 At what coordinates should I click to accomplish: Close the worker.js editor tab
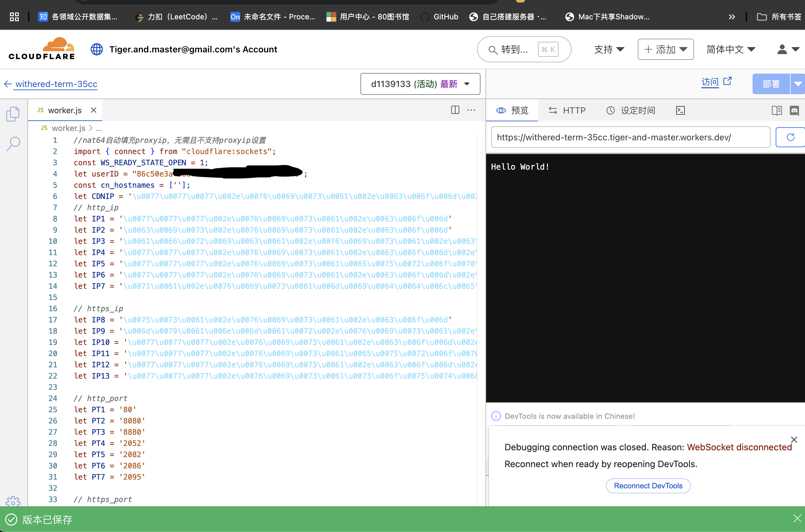(94, 110)
